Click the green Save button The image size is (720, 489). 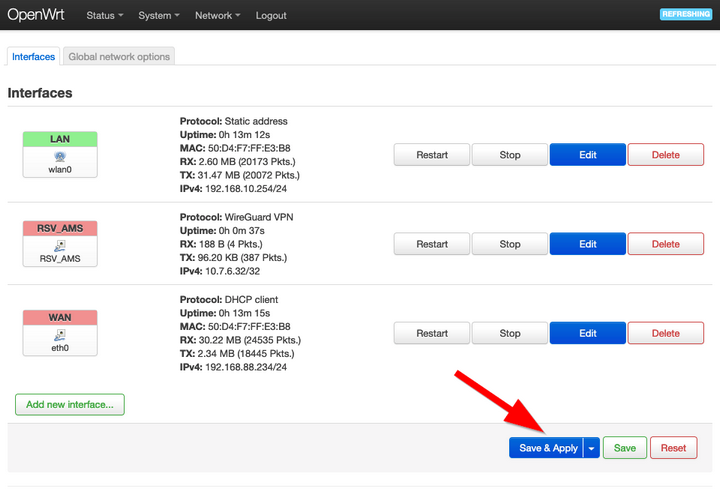click(x=624, y=448)
